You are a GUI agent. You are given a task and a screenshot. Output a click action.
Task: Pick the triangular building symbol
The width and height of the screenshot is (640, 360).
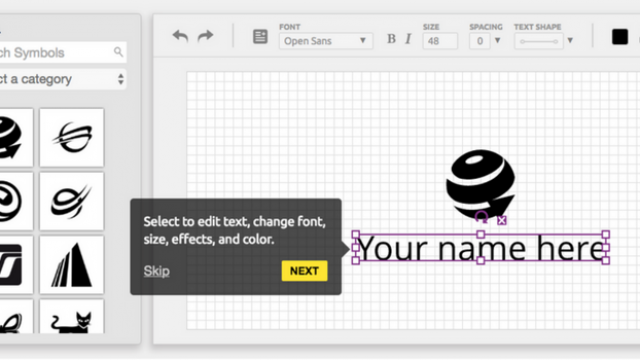[72, 265]
